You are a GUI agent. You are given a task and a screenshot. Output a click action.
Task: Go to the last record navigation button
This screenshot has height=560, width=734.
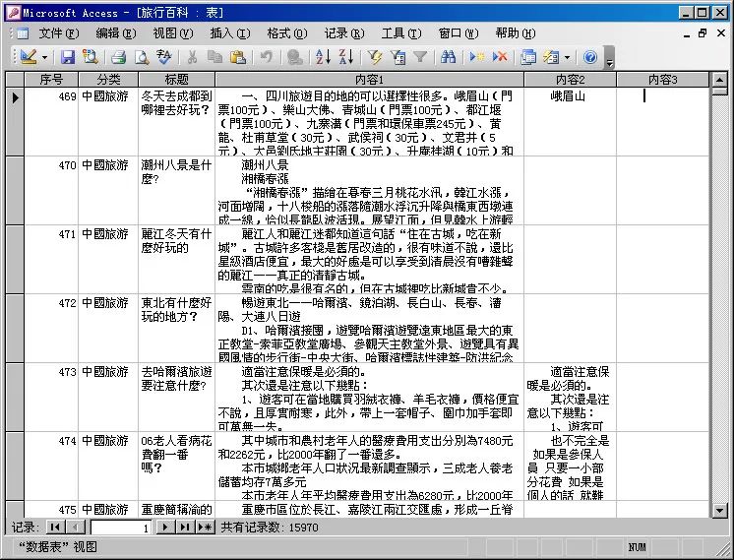(x=185, y=528)
